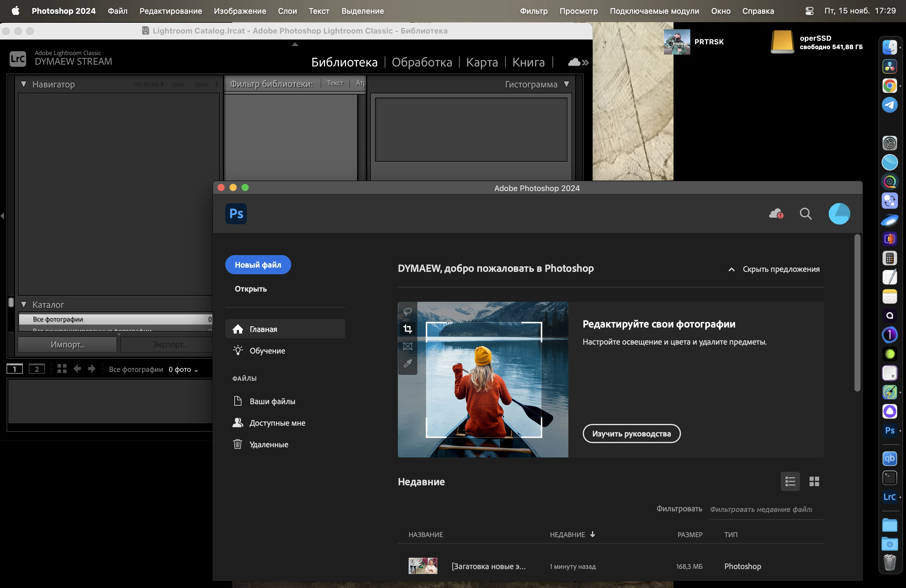Open Telegram from the Dock
This screenshot has height=588, width=906.
(890, 105)
